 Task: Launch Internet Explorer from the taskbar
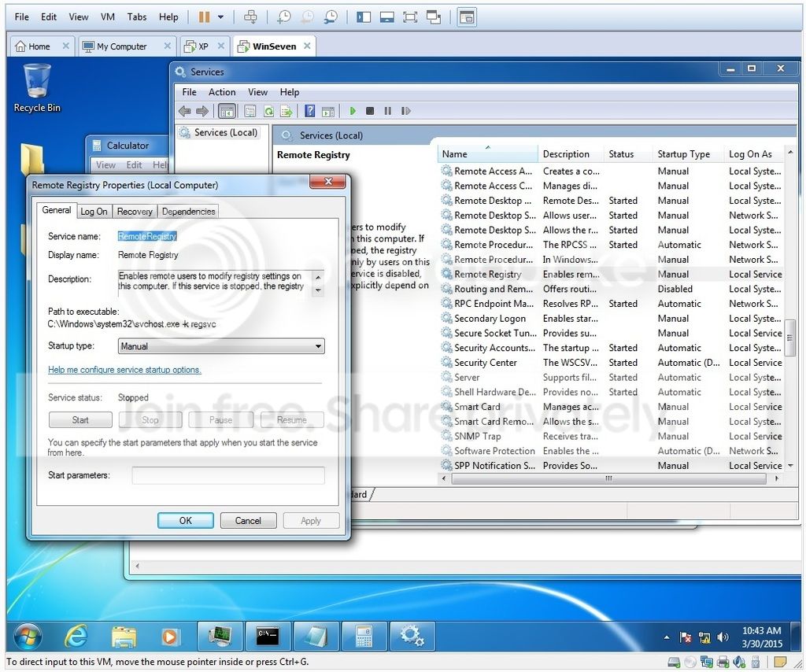click(76, 637)
